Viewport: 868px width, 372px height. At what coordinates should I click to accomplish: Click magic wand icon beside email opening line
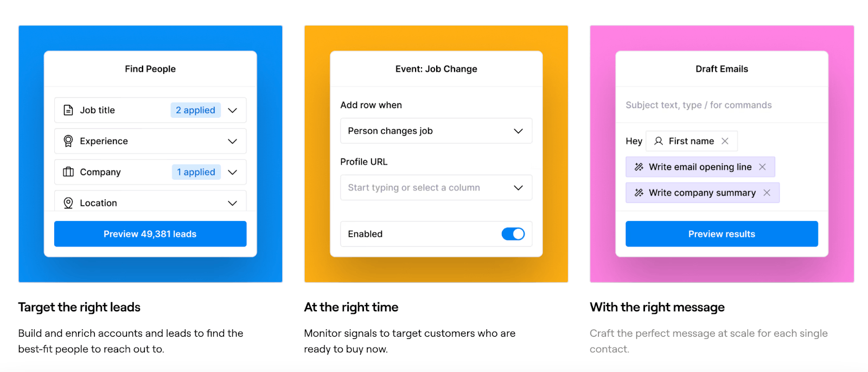coord(639,167)
